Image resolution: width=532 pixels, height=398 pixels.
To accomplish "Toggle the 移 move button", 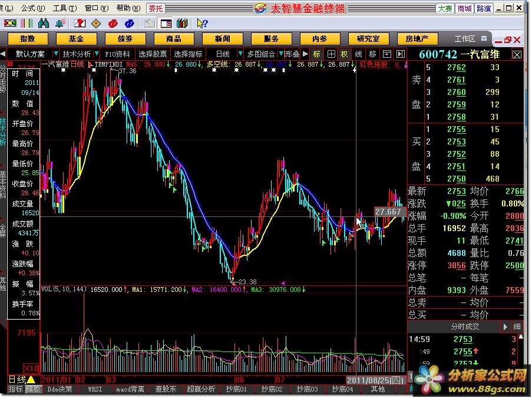I will tap(372, 54).
